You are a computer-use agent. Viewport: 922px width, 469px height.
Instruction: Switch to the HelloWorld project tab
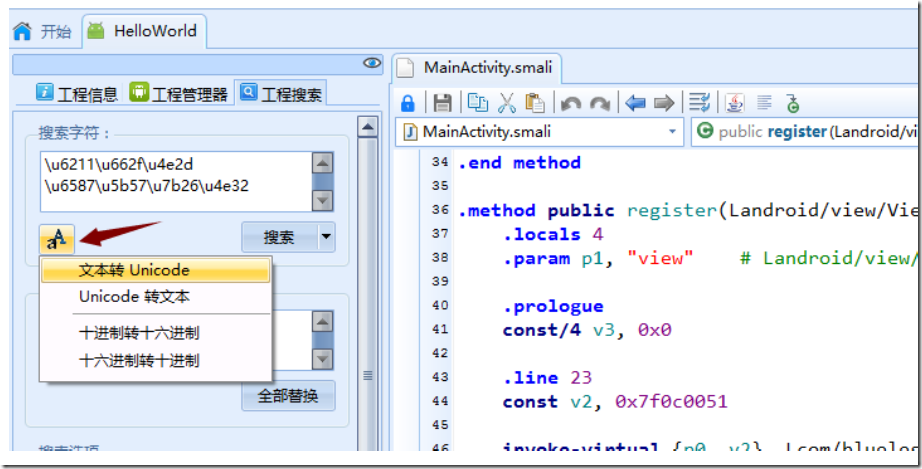coord(143,31)
